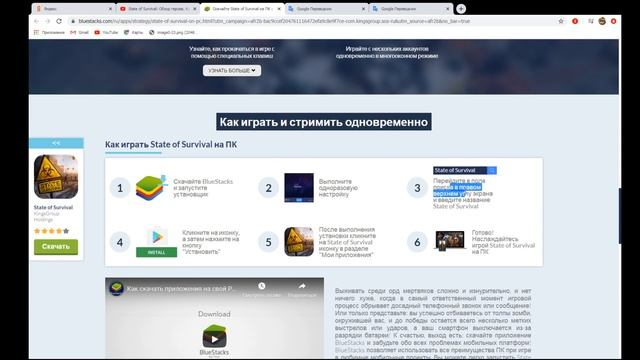Viewport: 640px width, 360px height.
Task: Click the watch later clock icon on video
Action: (x=262, y=286)
